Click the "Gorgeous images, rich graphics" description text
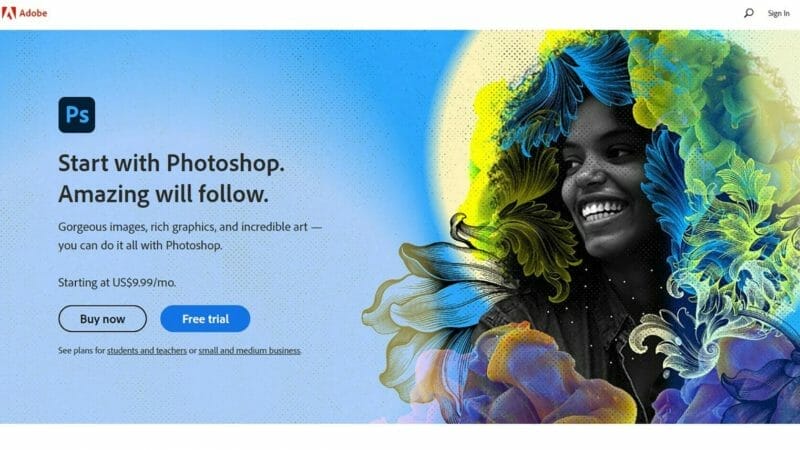 coord(190,236)
